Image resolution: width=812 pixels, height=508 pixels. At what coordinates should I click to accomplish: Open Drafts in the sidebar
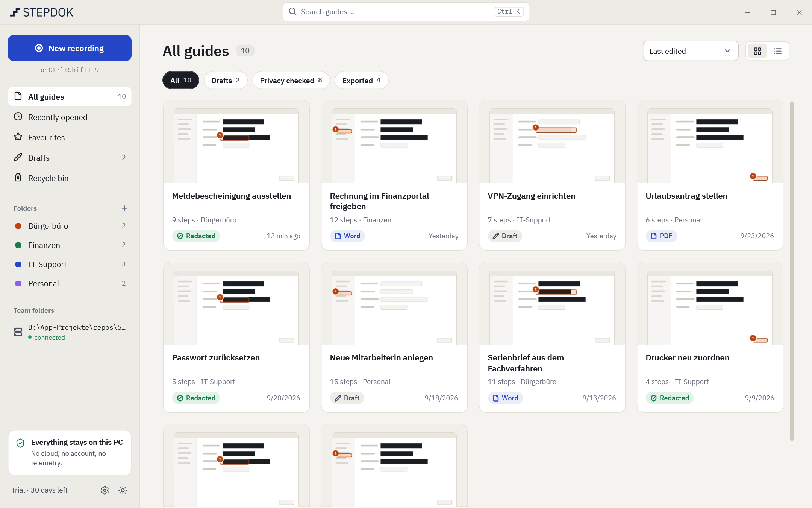[70, 158]
